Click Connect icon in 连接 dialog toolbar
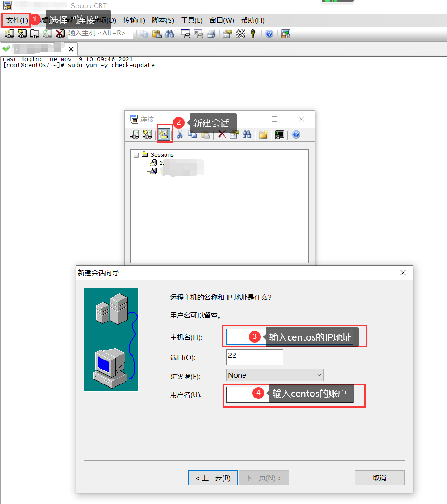Image resolution: width=447 pixels, height=504 pixels. point(135,134)
